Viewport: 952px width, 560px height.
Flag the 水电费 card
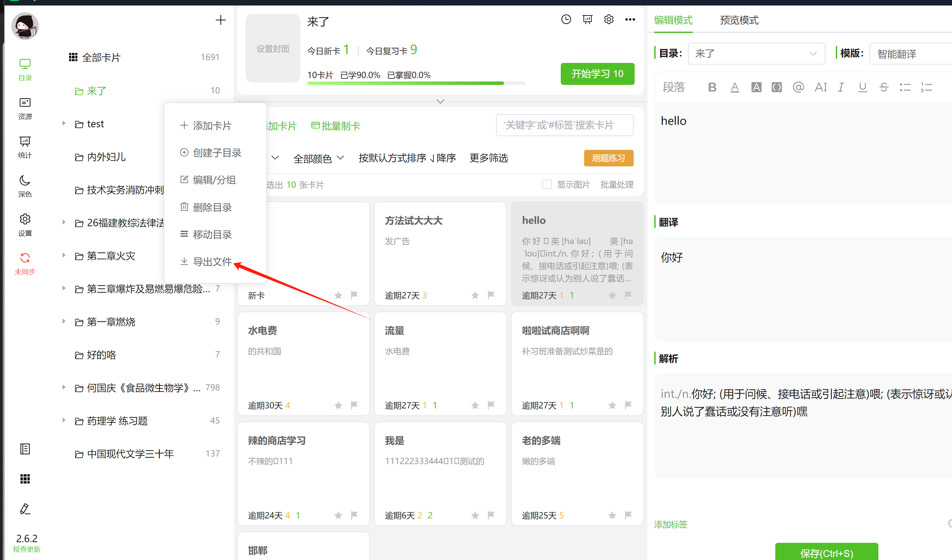click(x=354, y=405)
